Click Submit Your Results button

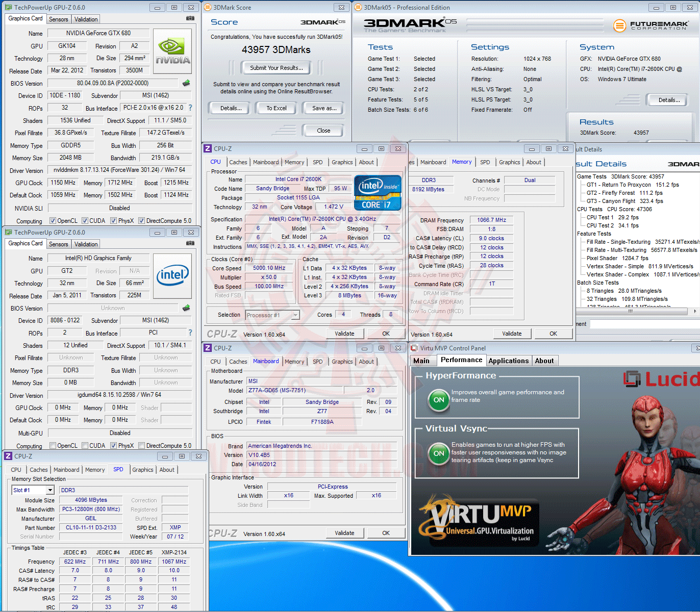[277, 68]
